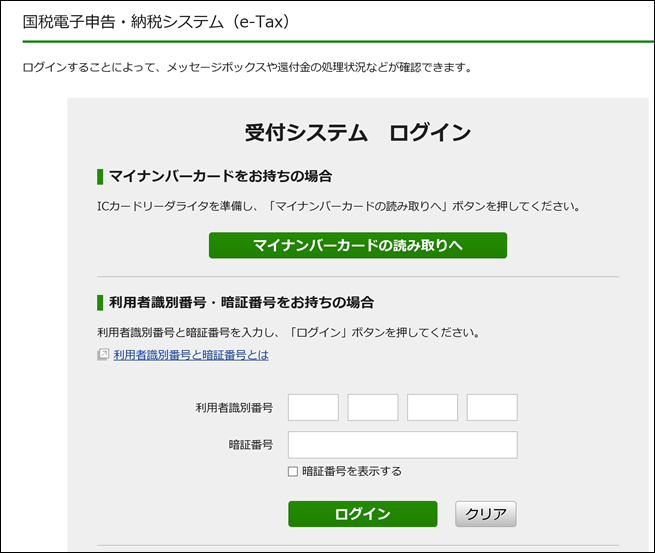This screenshot has width=655, height=553.
Task: Focus the third 利用者識別番号 input box
Action: point(432,407)
